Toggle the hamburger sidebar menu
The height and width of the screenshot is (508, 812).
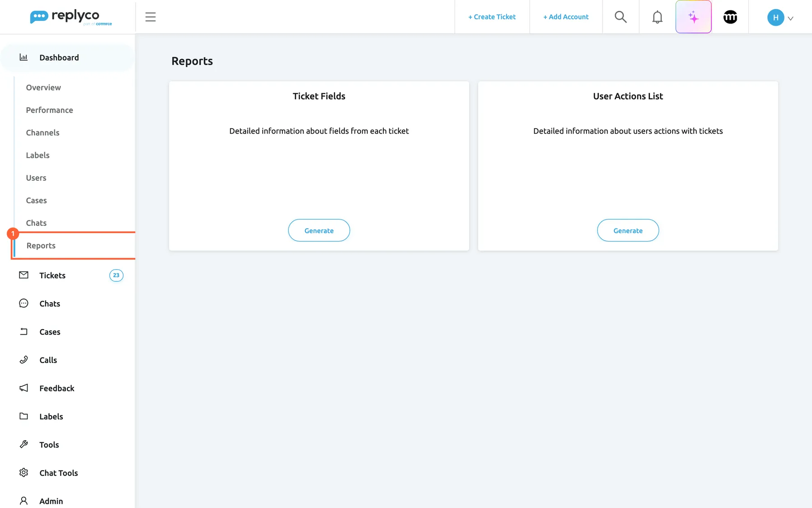click(x=150, y=17)
